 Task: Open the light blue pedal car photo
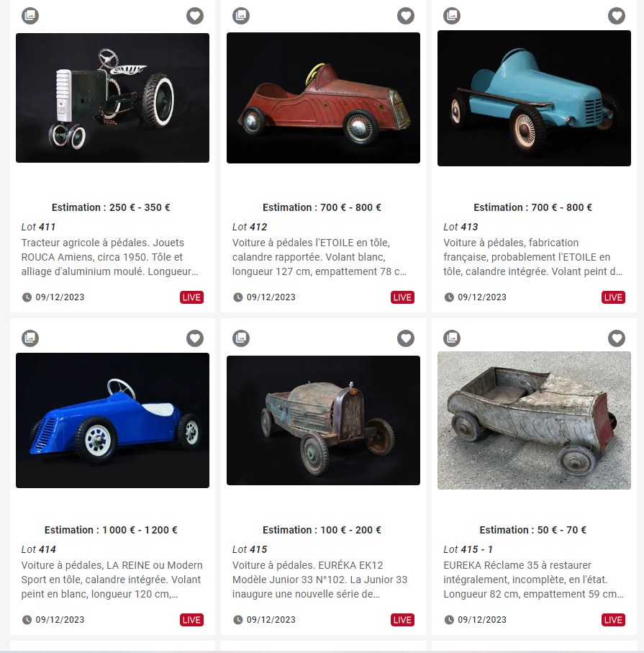pos(534,99)
